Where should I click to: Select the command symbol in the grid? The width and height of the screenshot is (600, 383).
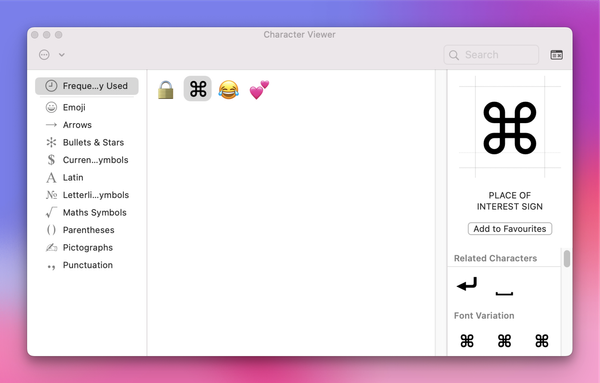[x=198, y=89]
